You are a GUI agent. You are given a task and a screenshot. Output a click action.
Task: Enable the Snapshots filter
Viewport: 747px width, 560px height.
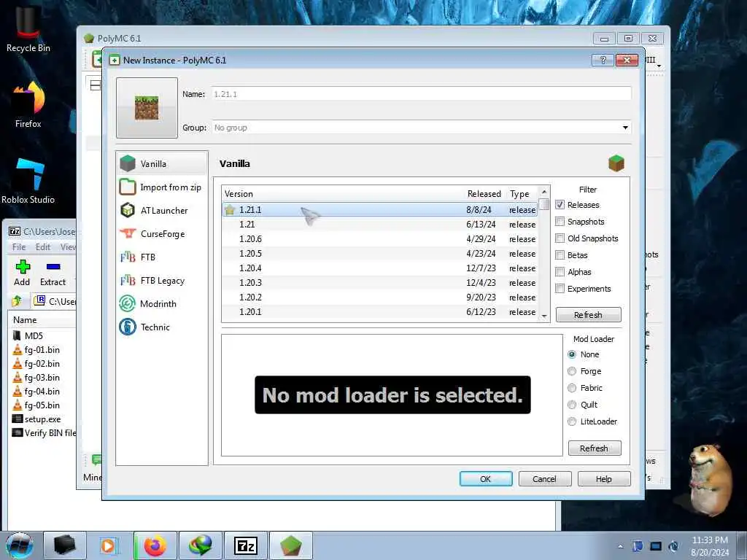pos(560,222)
